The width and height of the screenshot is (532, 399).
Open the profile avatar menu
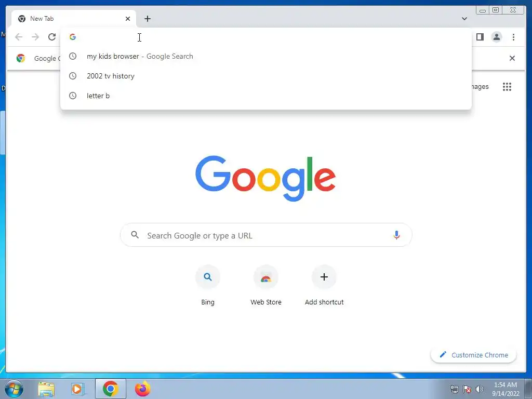[496, 37]
